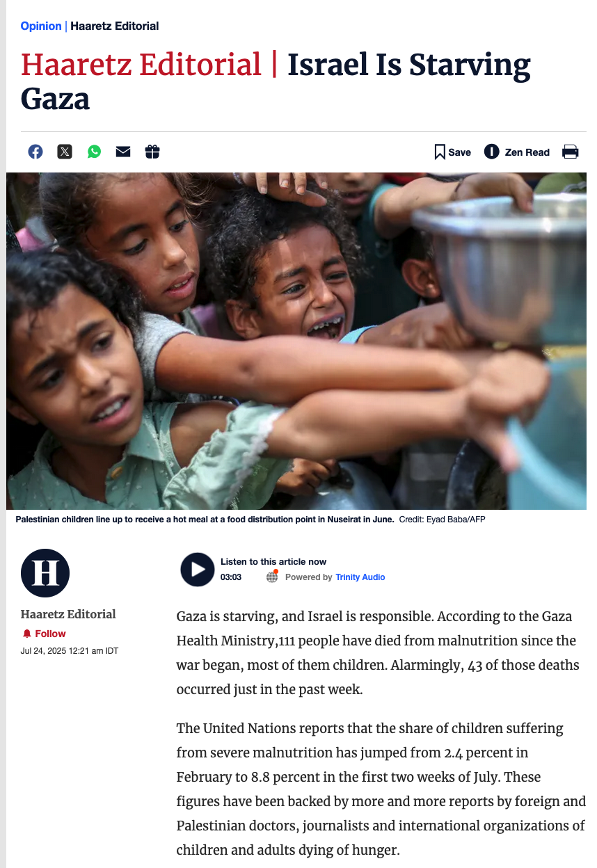Viewport: 597px width, 868px height.
Task: Open the Trinity Audio link
Action: pyautogui.click(x=360, y=577)
